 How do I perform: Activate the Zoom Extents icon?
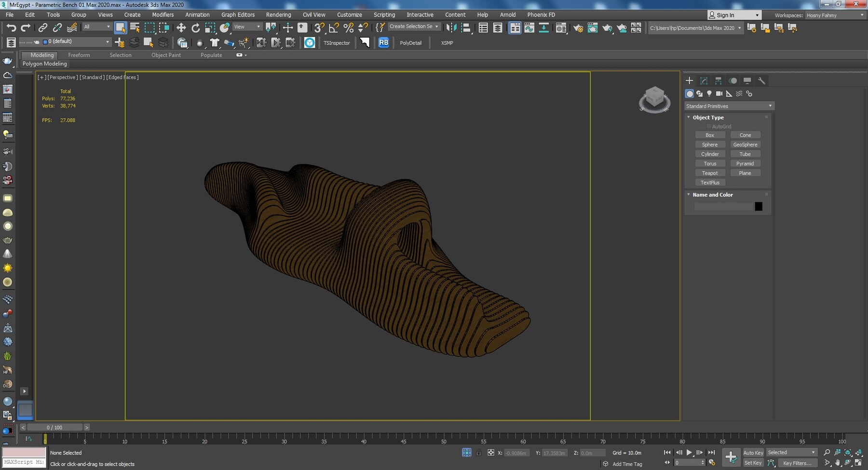tap(848, 453)
